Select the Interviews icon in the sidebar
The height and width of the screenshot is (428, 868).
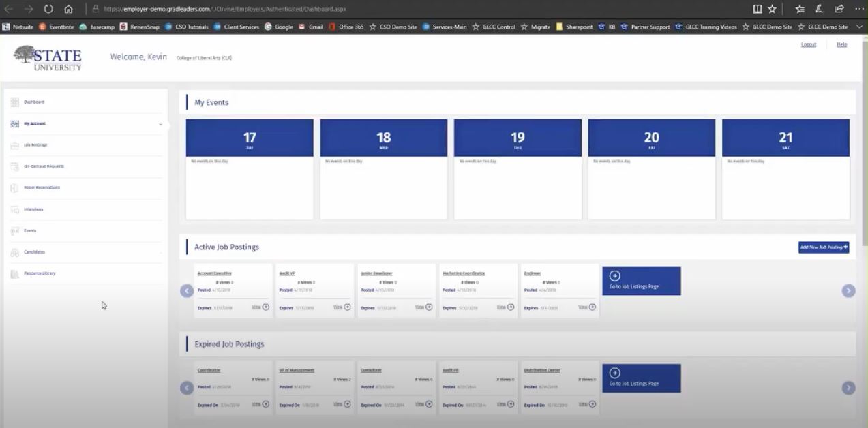pos(14,209)
